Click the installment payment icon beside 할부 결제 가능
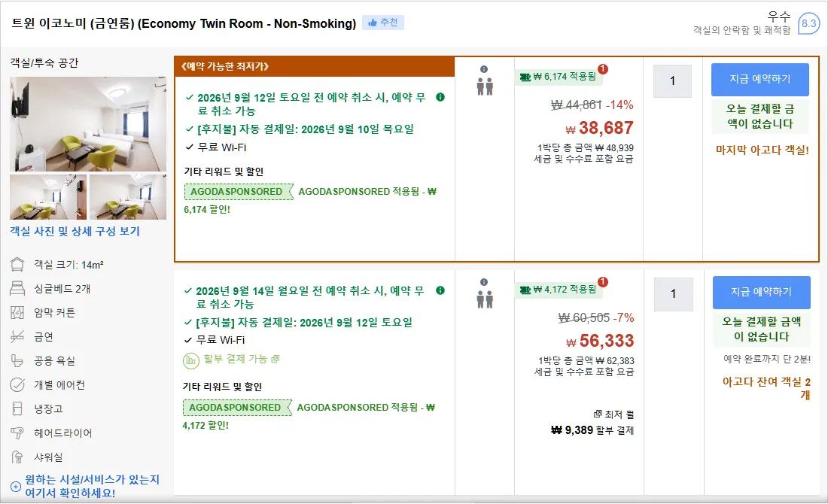 (190, 361)
